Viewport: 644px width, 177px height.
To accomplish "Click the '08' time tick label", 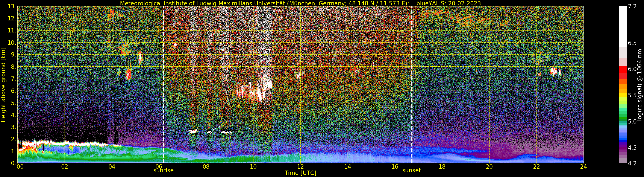I will tap(206, 166).
